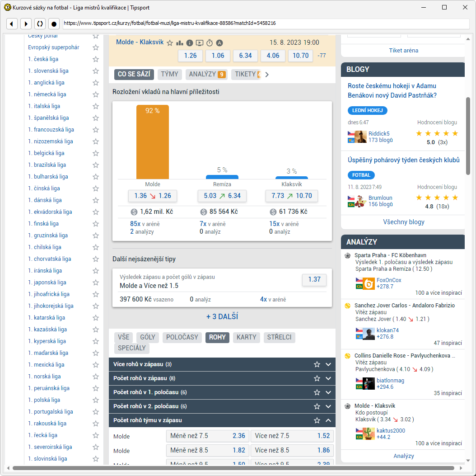Bet on Molde odds 1.36 → 1.26
The width and height of the screenshot is (476, 476).
(x=153, y=196)
